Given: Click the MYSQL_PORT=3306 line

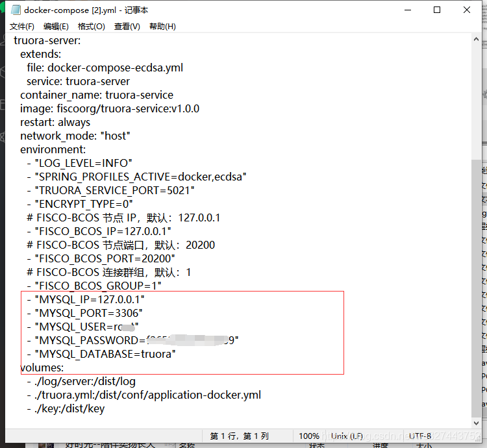Looking at the screenshot, I should (x=85, y=314).
